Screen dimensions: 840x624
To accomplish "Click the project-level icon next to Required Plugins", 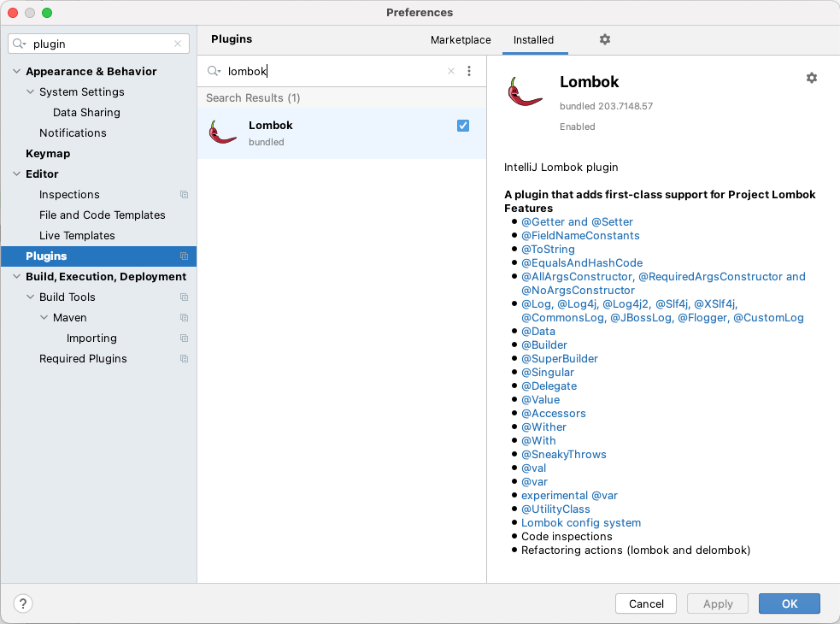I will [185, 359].
